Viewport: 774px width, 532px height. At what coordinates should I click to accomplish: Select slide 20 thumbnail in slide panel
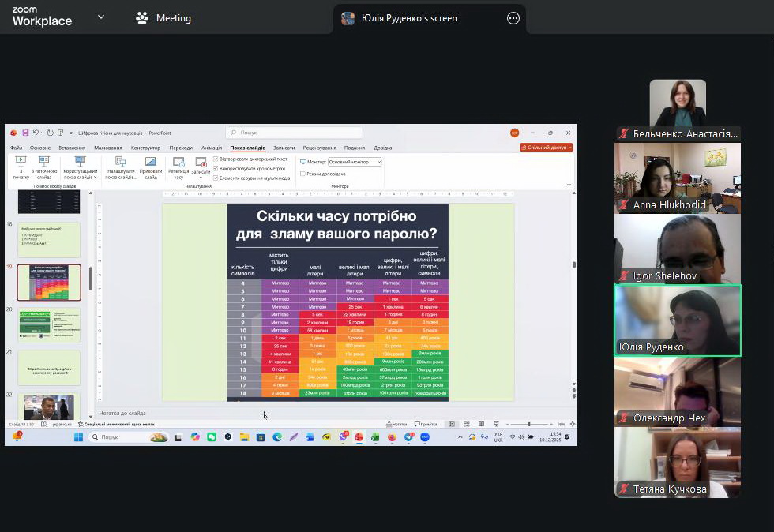click(x=49, y=325)
